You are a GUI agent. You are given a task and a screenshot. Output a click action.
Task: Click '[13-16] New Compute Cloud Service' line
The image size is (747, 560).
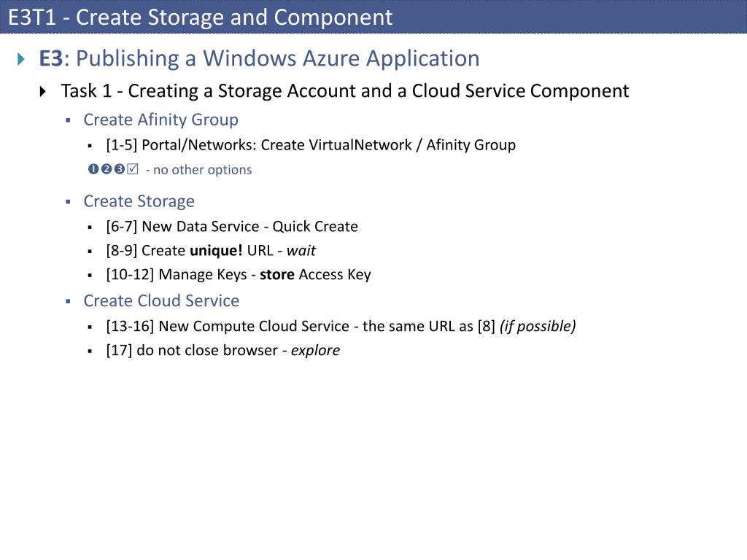click(341, 326)
